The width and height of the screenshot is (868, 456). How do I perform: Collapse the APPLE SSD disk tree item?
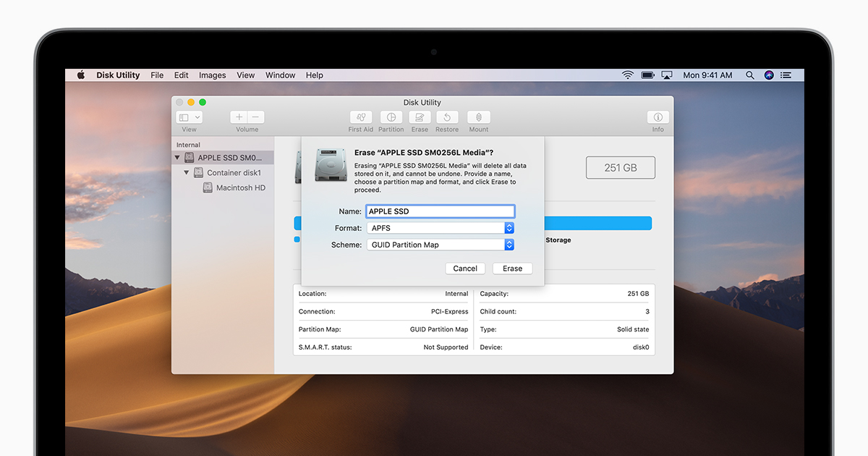[178, 158]
